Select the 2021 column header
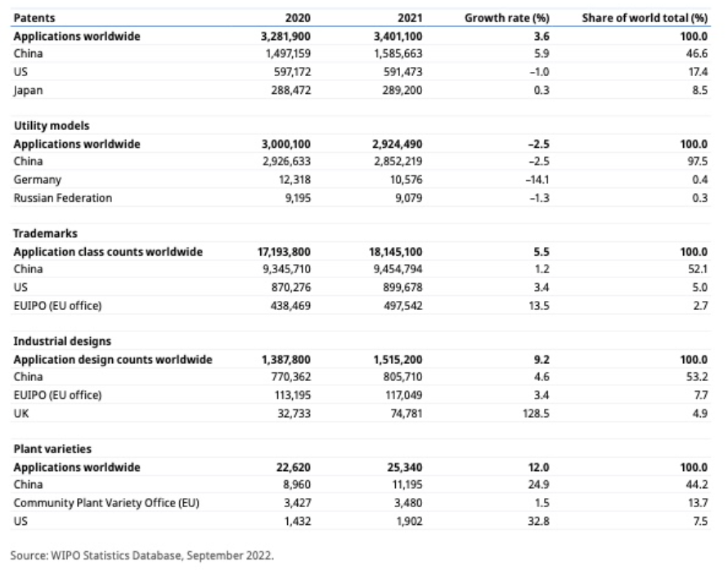 tap(410, 18)
